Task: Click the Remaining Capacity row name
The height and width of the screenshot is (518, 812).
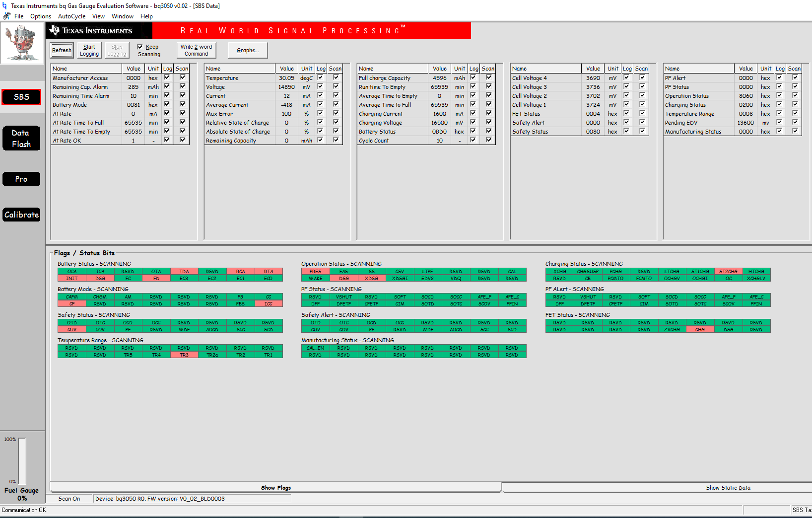Action: pos(231,141)
